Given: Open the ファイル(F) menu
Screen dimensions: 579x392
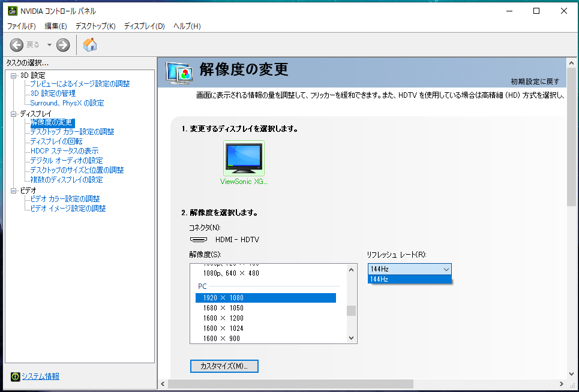Looking at the screenshot, I should [22, 26].
